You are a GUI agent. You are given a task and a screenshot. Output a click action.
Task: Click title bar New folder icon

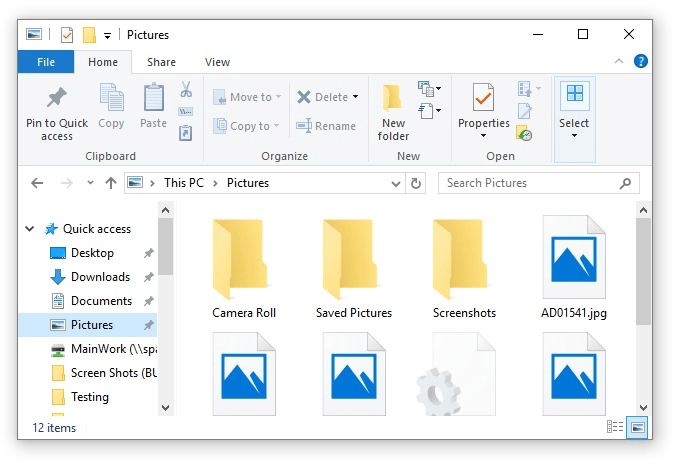coord(89,35)
